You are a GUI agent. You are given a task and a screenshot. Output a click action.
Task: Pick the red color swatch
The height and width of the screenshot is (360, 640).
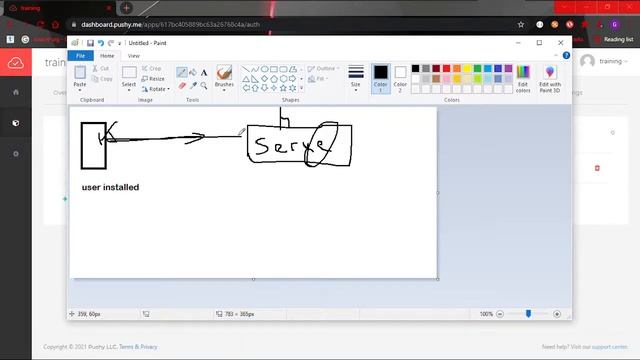pos(447,69)
